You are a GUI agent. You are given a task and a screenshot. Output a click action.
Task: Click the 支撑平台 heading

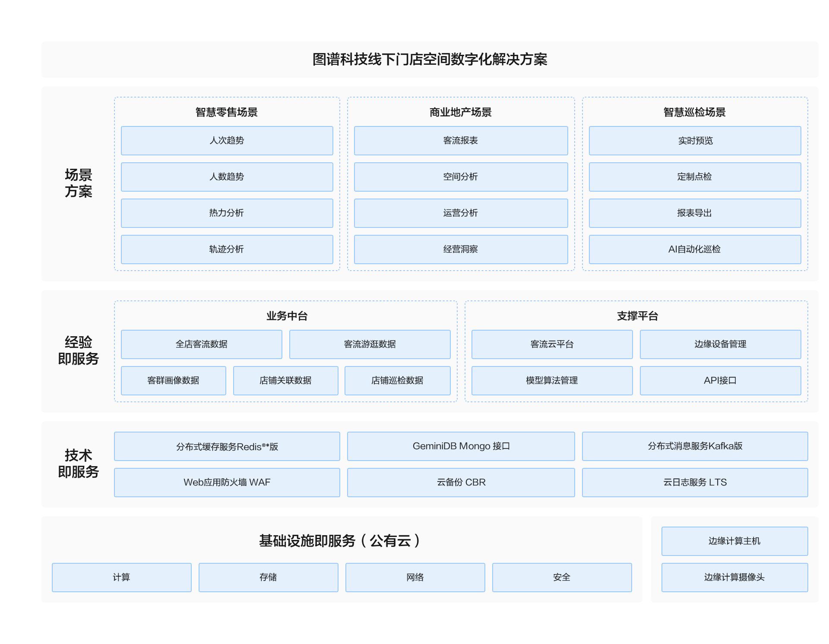(638, 316)
